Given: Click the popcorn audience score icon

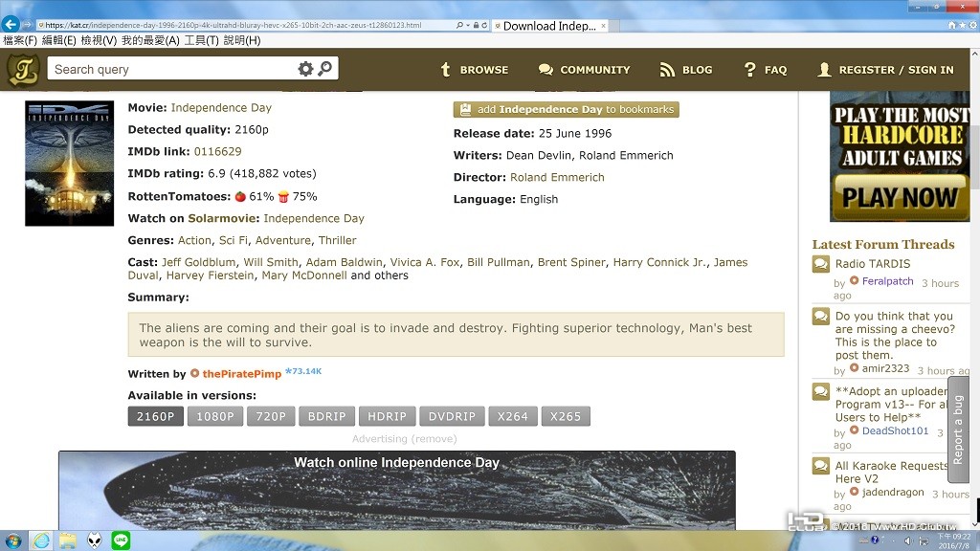Looking at the screenshot, I should (283, 197).
